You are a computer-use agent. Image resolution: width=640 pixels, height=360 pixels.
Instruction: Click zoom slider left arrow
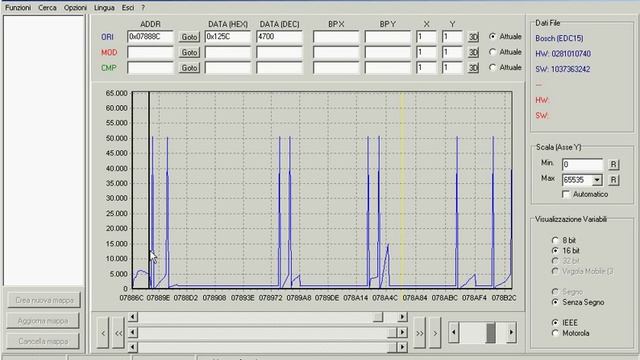coord(454,332)
